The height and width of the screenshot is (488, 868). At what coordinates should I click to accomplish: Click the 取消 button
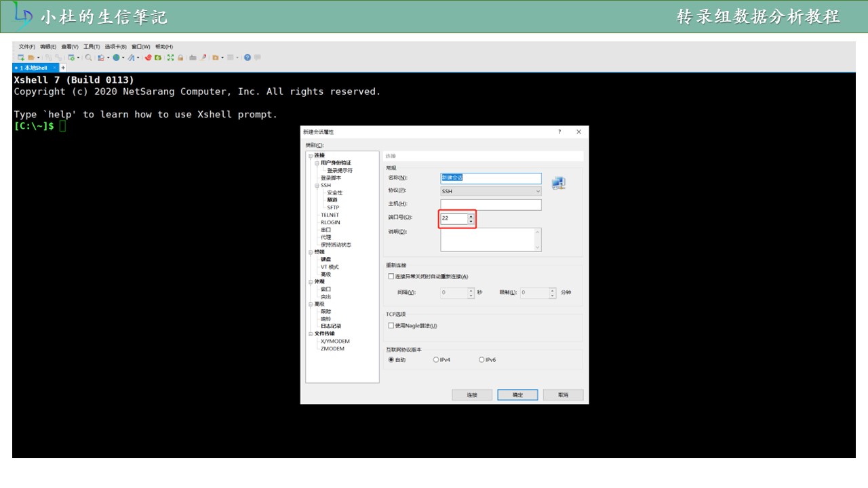click(x=563, y=394)
